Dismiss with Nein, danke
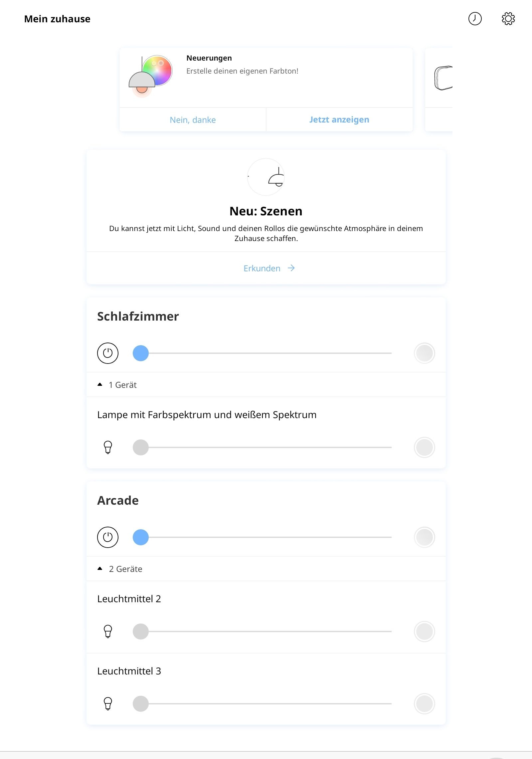The image size is (532, 759). coord(193,120)
